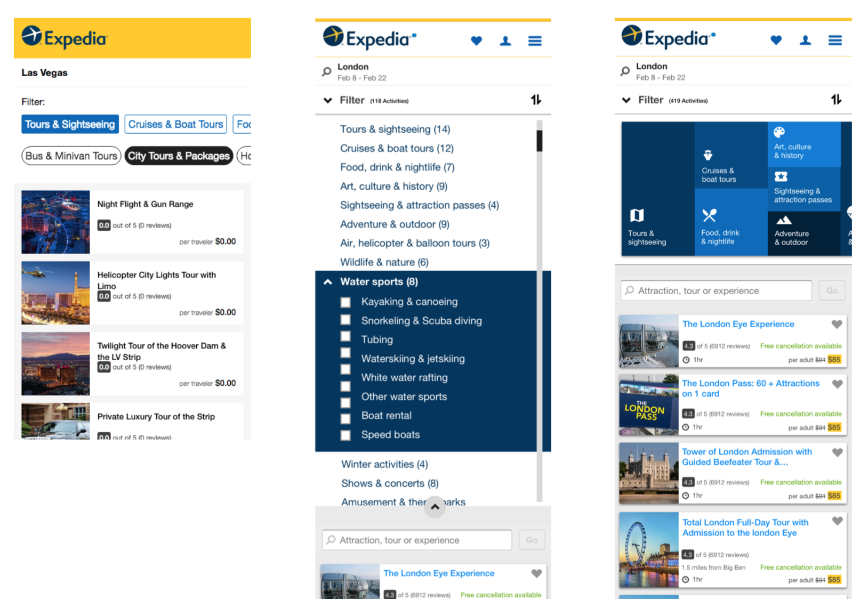Check the Tubing checkbox

pyautogui.click(x=345, y=337)
